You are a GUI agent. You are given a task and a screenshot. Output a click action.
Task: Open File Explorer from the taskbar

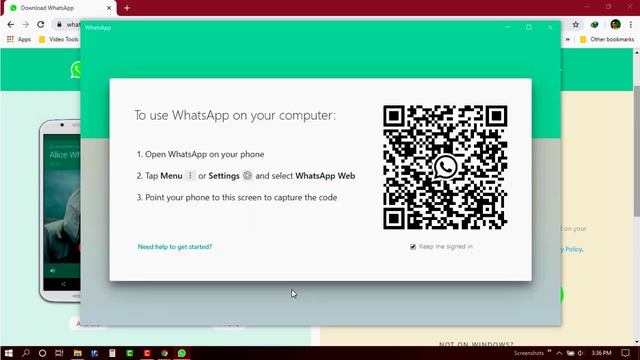tap(78, 353)
